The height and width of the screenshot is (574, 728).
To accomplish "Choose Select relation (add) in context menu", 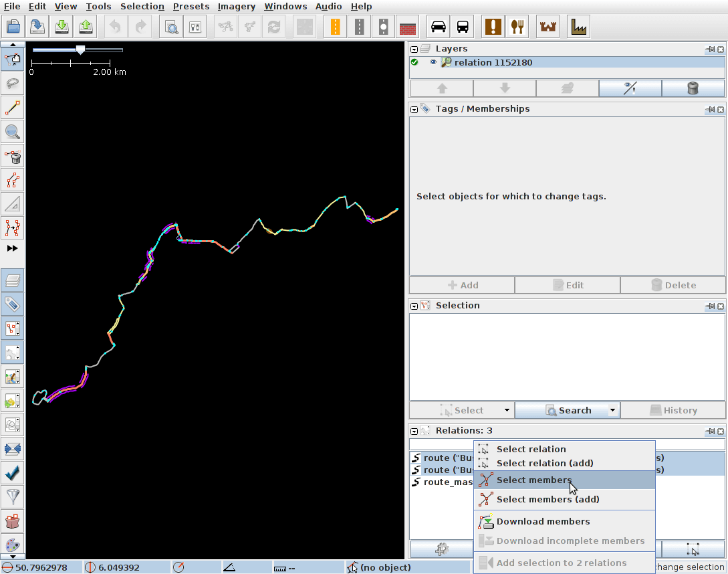I will 564,464.
